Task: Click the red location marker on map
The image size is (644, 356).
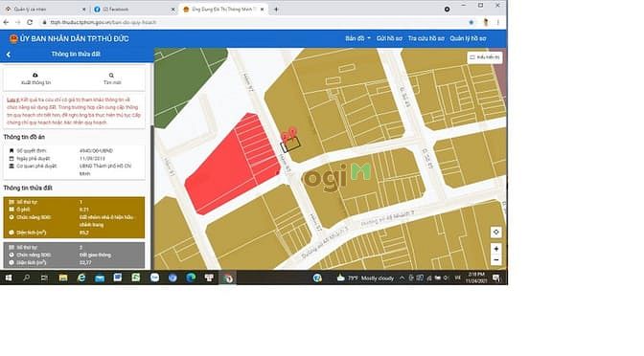Action: 292,132
